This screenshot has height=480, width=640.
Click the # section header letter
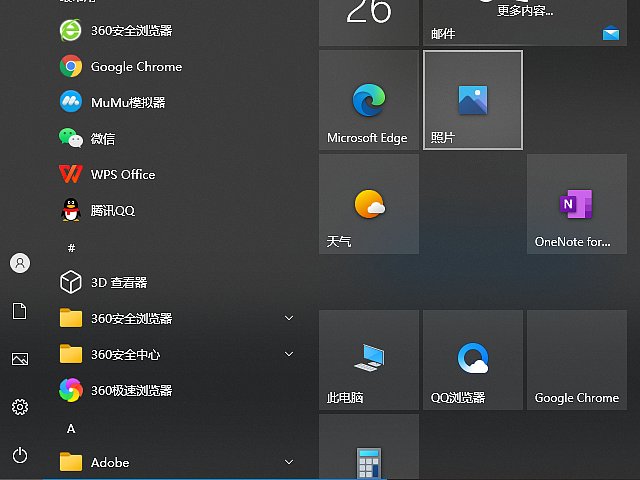point(71,248)
